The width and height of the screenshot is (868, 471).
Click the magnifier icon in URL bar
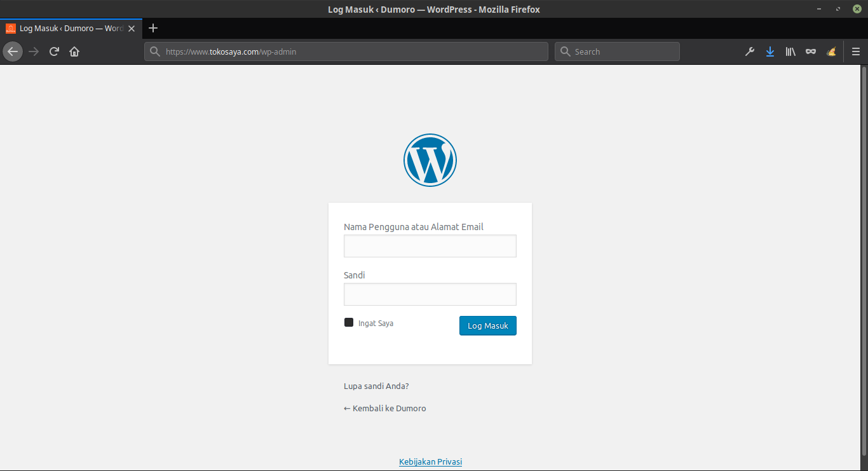(155, 51)
